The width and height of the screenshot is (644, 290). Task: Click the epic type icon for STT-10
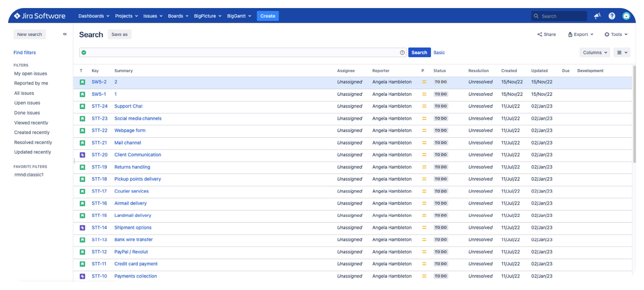pyautogui.click(x=82, y=276)
